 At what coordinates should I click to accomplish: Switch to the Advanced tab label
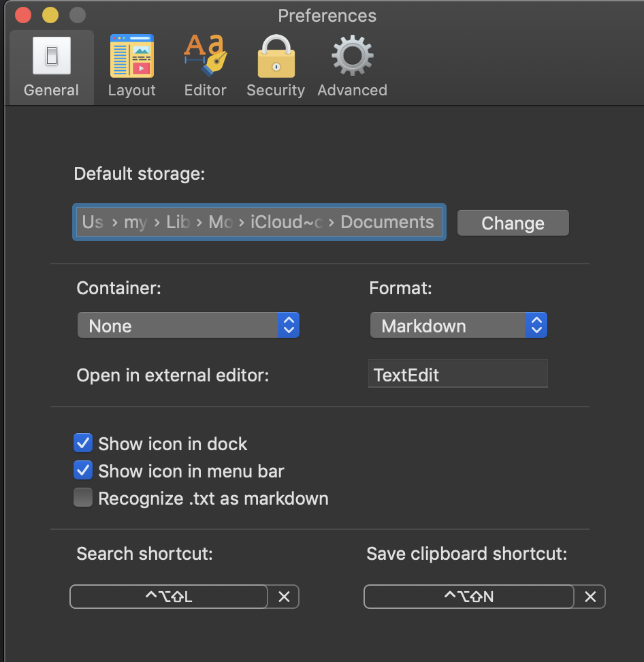coord(353,90)
